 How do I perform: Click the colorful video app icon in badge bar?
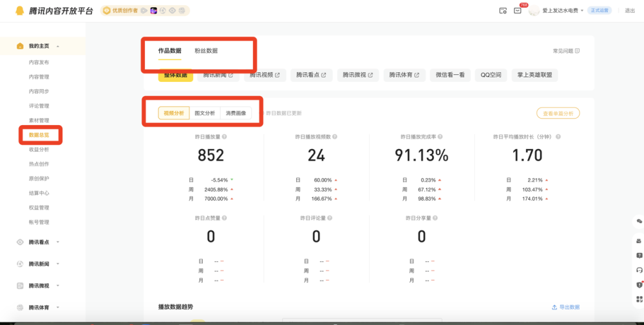[x=154, y=11]
